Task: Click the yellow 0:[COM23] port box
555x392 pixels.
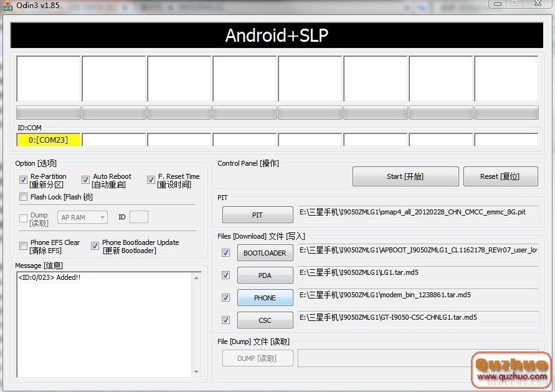Action: (x=49, y=140)
